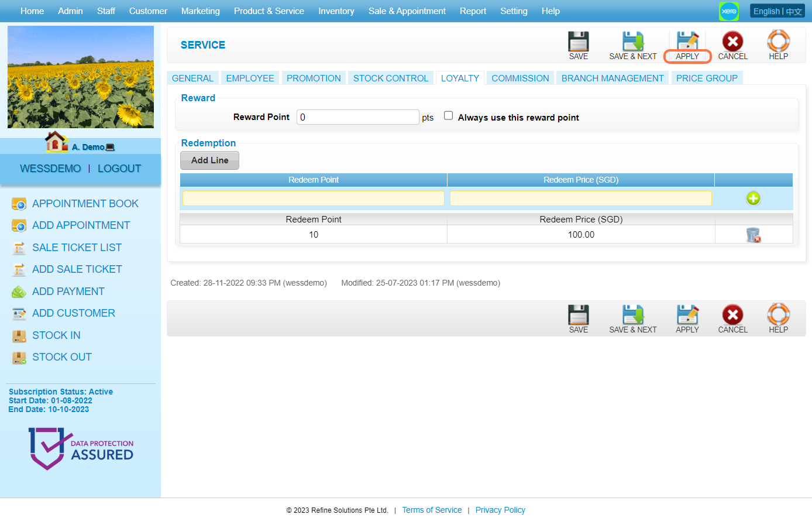Click the bottom SAVE floppy disk icon

[x=578, y=315]
